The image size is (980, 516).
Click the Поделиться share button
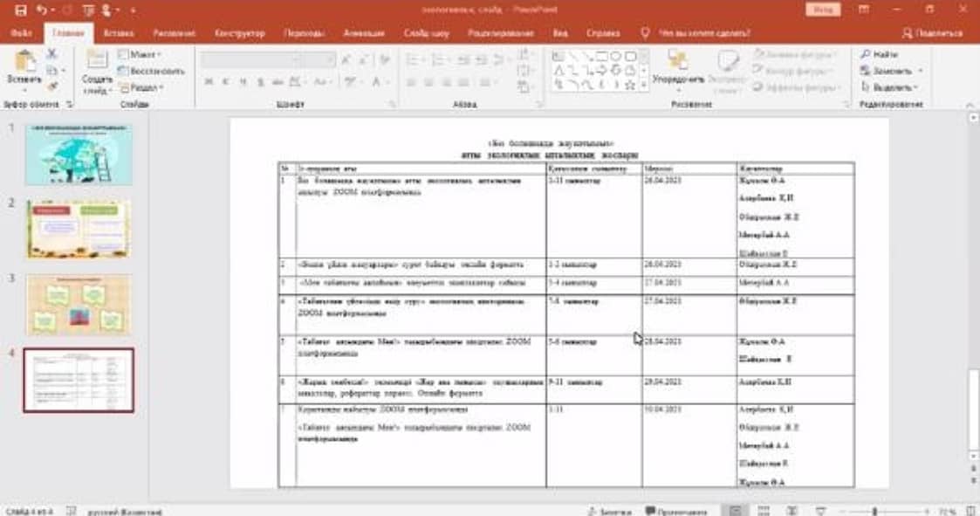tap(932, 33)
